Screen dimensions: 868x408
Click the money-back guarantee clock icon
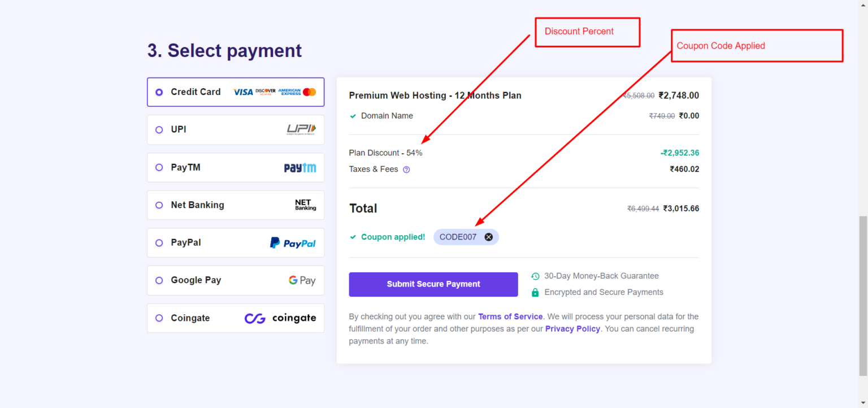point(535,276)
